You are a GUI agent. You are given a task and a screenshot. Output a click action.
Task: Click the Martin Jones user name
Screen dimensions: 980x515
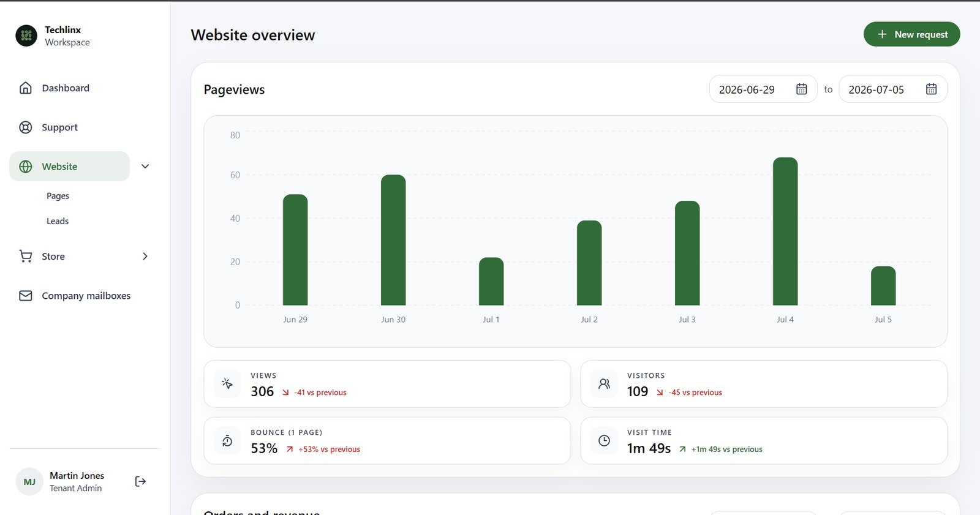77,476
